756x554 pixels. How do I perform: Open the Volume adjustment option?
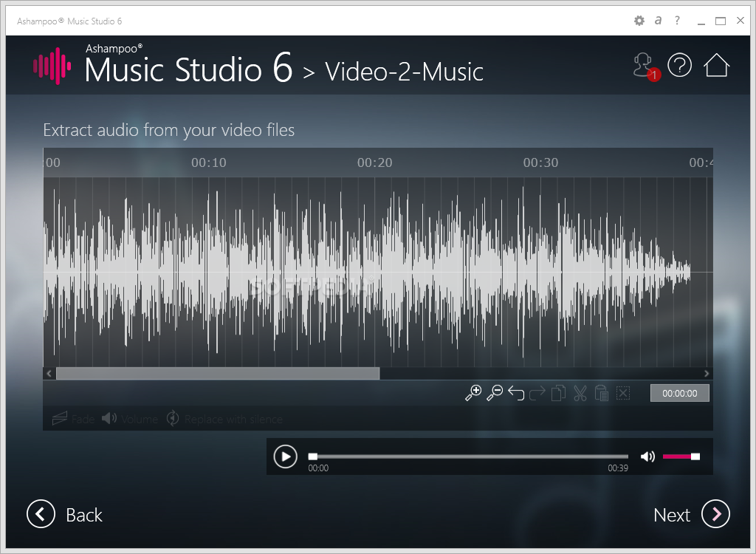pyautogui.click(x=130, y=418)
